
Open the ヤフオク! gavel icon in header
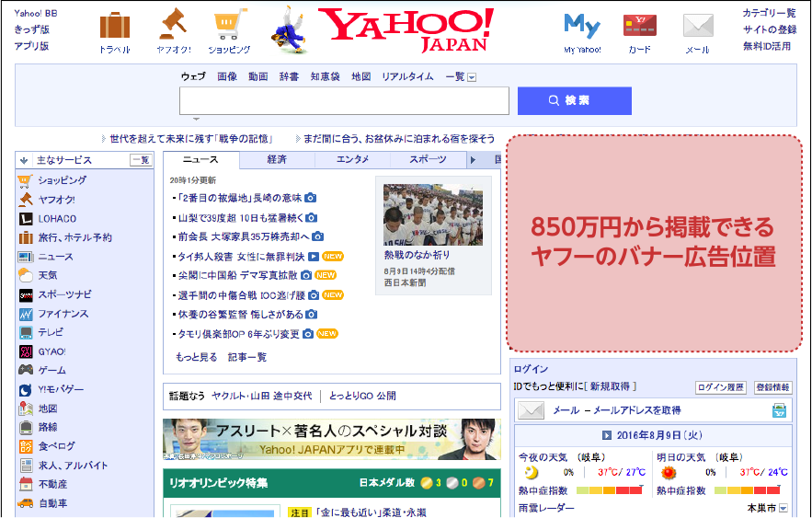174,24
